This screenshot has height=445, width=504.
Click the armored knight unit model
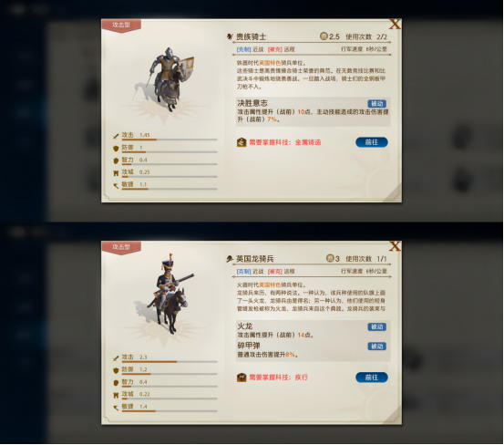[167, 78]
